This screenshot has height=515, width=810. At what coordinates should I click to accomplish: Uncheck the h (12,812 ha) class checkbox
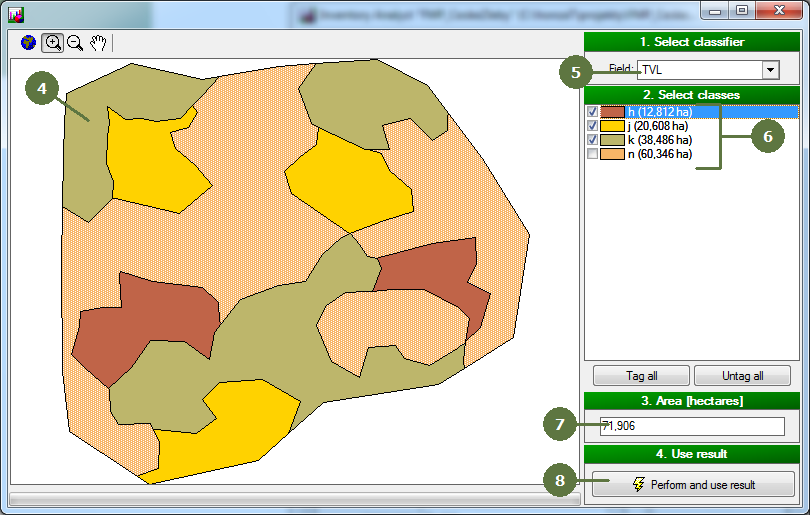(593, 112)
